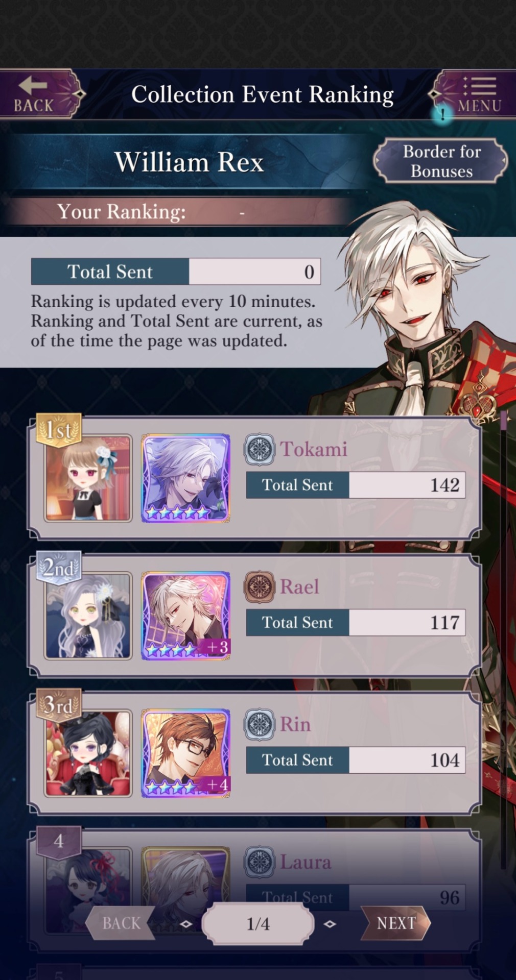Tap the BACK arrow button at top

pyautogui.click(x=41, y=94)
